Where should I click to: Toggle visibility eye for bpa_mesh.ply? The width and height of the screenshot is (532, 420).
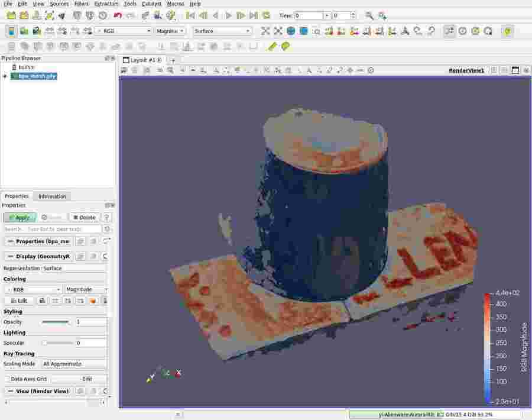[5, 76]
